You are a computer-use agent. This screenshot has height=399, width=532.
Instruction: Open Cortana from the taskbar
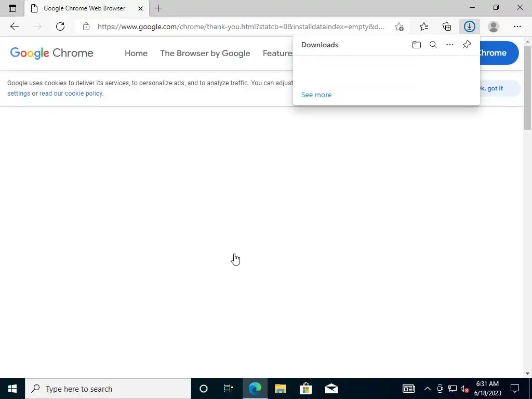click(203, 389)
